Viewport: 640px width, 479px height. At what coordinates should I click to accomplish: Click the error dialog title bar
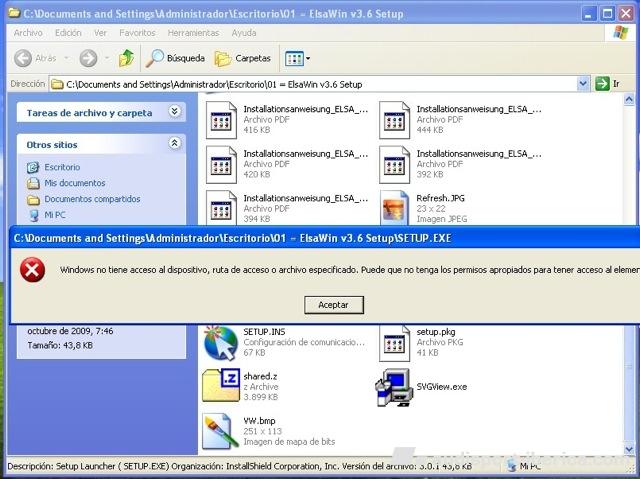[x=325, y=238]
